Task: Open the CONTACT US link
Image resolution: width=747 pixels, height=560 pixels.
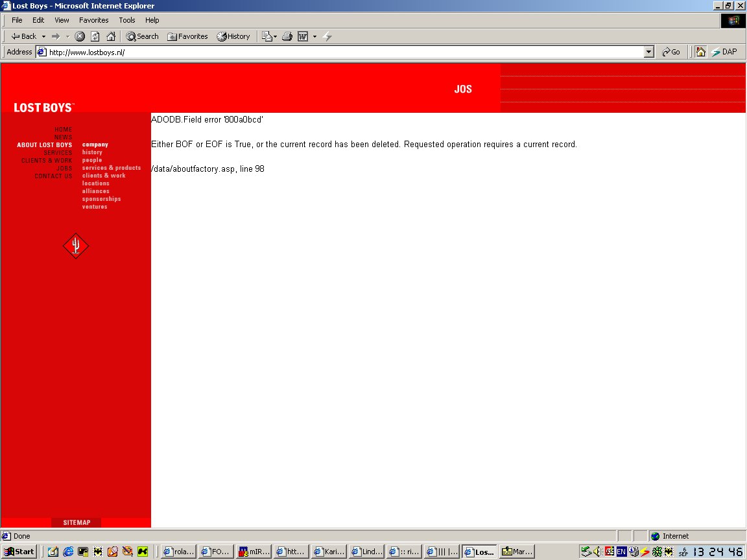Action: tap(53, 176)
